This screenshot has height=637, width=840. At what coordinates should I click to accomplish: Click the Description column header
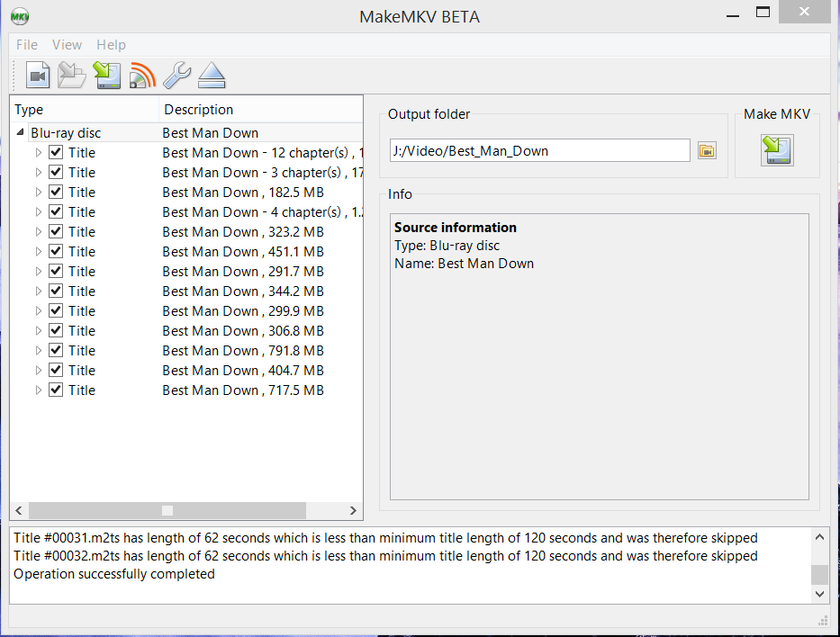261,110
